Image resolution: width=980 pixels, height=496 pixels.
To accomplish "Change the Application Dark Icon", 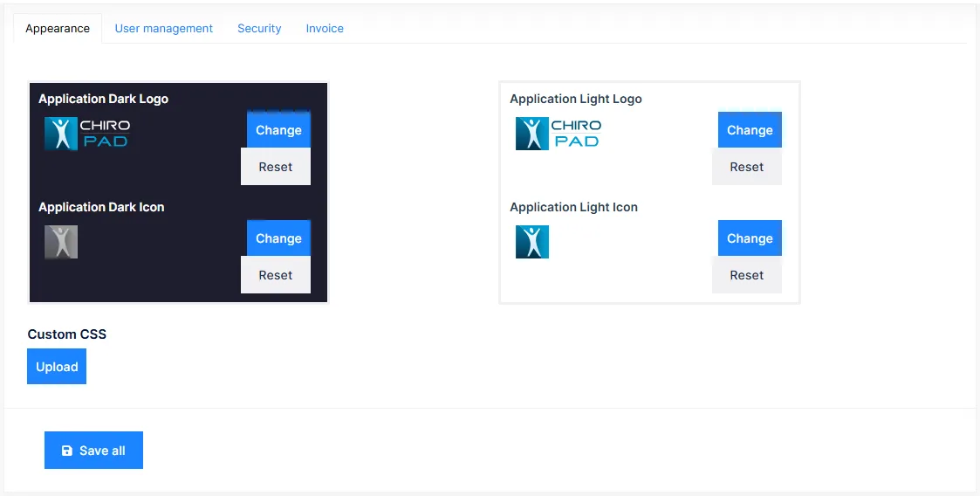I will pyautogui.click(x=278, y=238).
